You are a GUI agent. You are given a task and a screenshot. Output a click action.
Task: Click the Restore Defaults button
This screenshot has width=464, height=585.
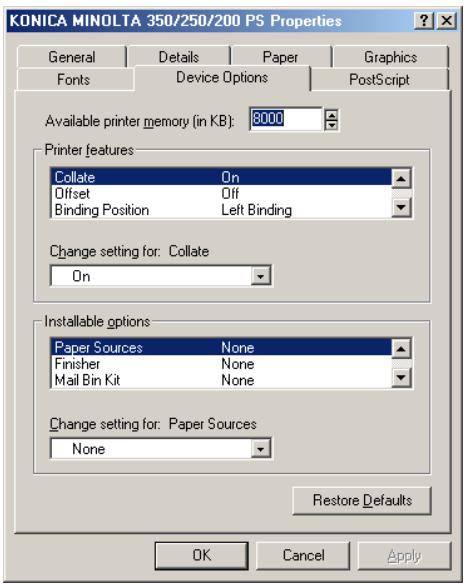click(362, 500)
